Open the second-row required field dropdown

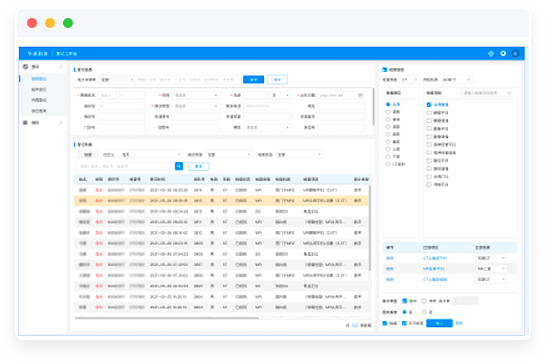pyautogui.click(x=196, y=106)
